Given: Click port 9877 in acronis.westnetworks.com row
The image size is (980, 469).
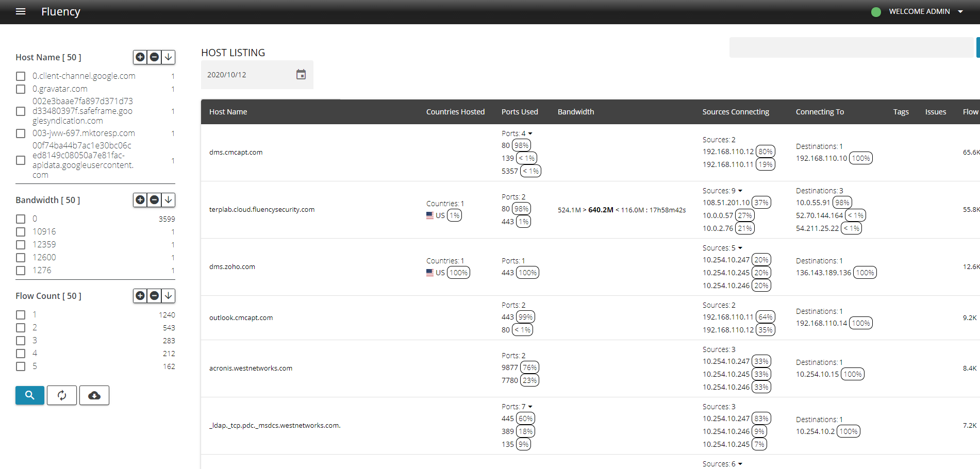Looking at the screenshot, I should 509,367.
